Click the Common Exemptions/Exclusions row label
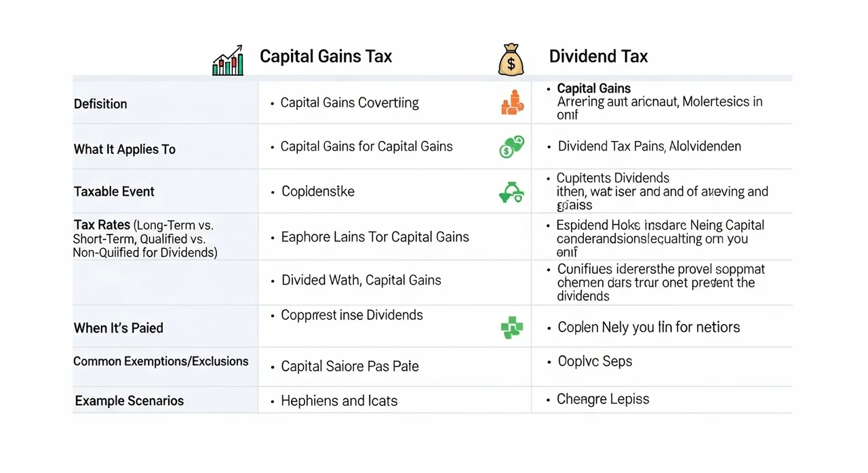Screen dimensions: 868x473 [x=161, y=361]
